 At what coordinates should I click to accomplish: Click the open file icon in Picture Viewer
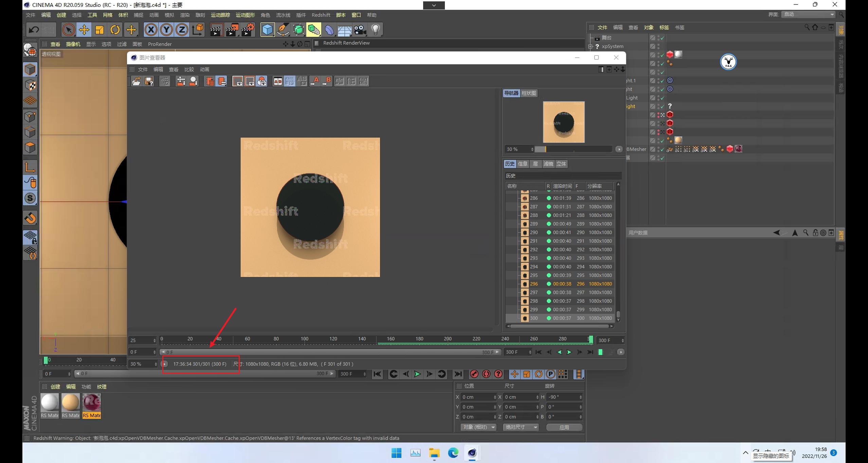tap(136, 81)
